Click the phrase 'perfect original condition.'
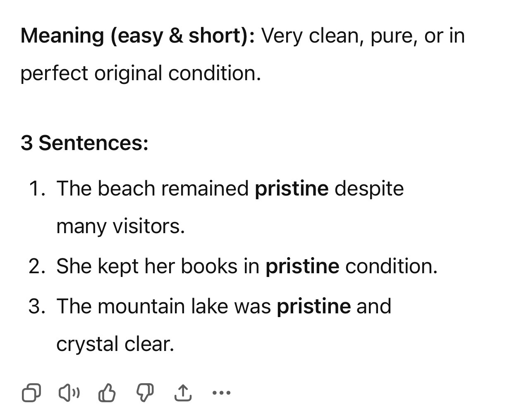This screenshot has height=420, width=531. coord(141,74)
